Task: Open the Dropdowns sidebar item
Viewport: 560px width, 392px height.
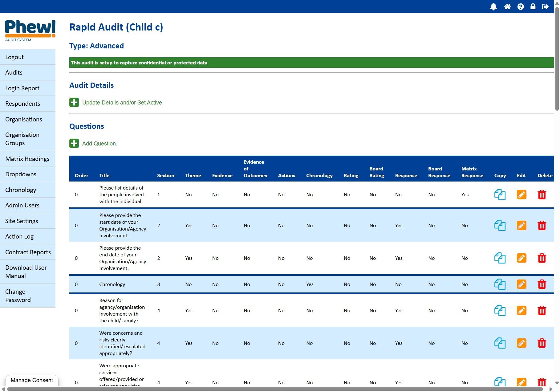Action: 21,174
